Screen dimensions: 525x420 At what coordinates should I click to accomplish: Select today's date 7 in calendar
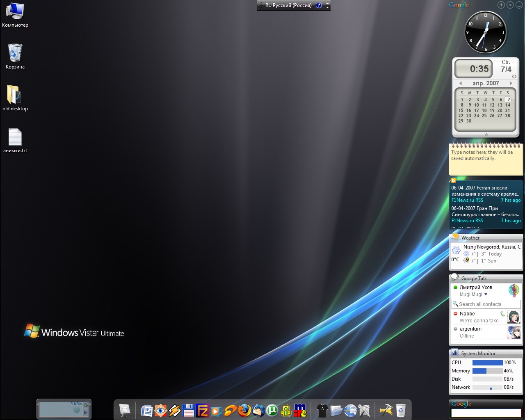tap(508, 100)
